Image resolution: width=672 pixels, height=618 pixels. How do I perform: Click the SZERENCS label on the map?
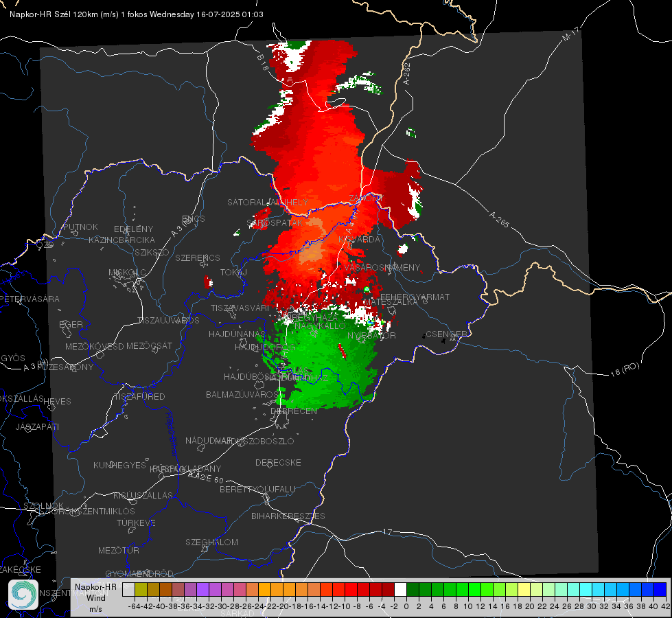(x=198, y=257)
